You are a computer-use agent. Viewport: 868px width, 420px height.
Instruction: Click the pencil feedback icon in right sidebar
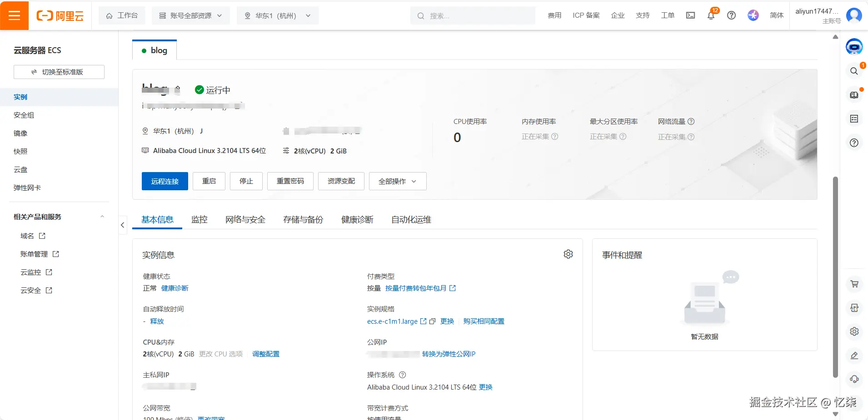pos(854,356)
